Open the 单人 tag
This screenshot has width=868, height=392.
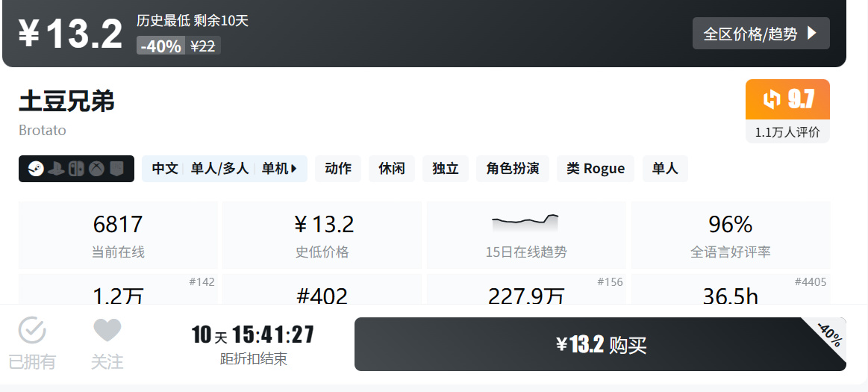665,169
